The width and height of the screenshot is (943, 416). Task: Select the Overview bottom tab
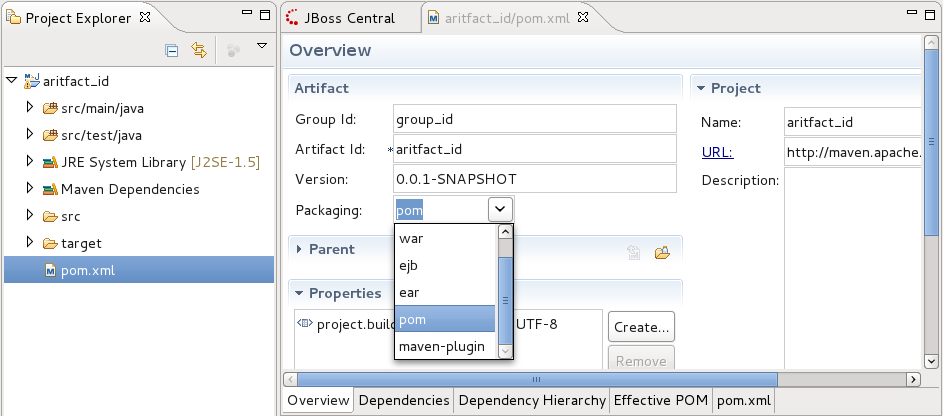click(318, 400)
